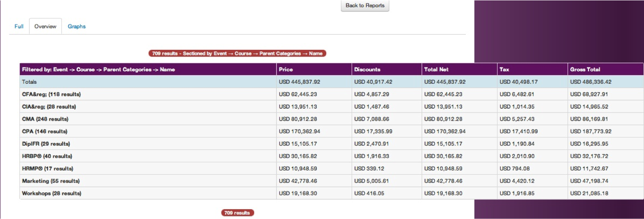The image size is (644, 219).
Task: Expand the CIA (28 results) row
Action: (x=49, y=107)
